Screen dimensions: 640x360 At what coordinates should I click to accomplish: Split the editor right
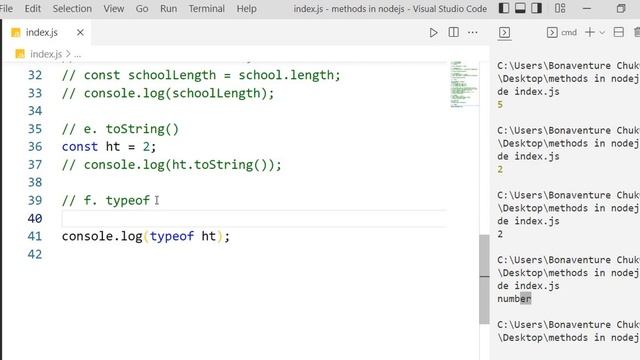click(453, 33)
